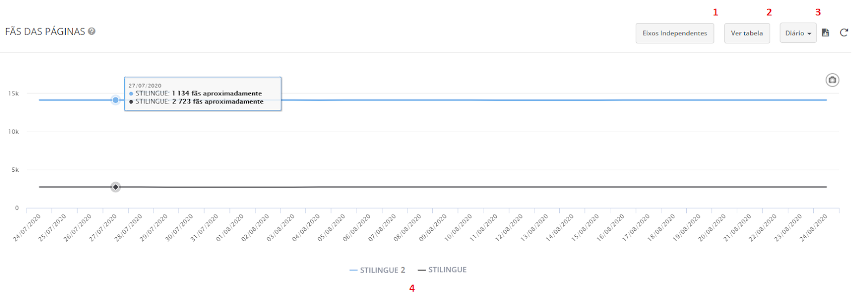Refresh the chart with the reload icon
Image resolution: width=868 pixels, height=297 pixels.
tap(844, 33)
